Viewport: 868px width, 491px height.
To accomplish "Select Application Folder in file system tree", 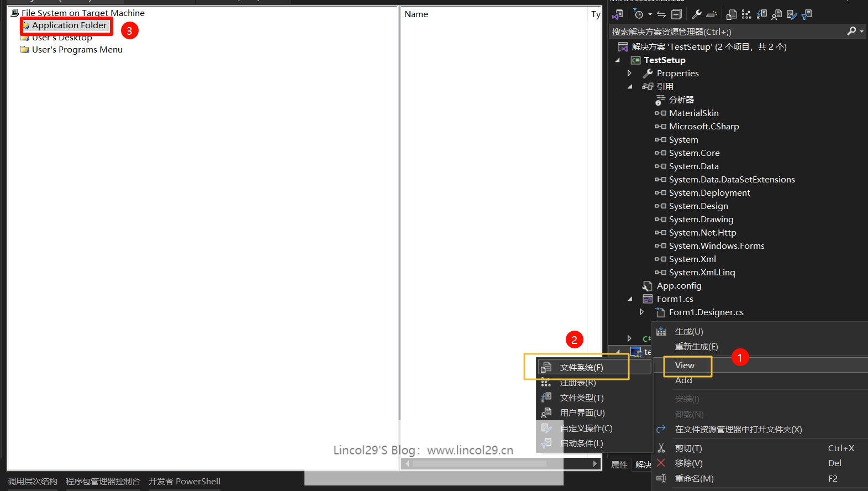I will [x=69, y=25].
